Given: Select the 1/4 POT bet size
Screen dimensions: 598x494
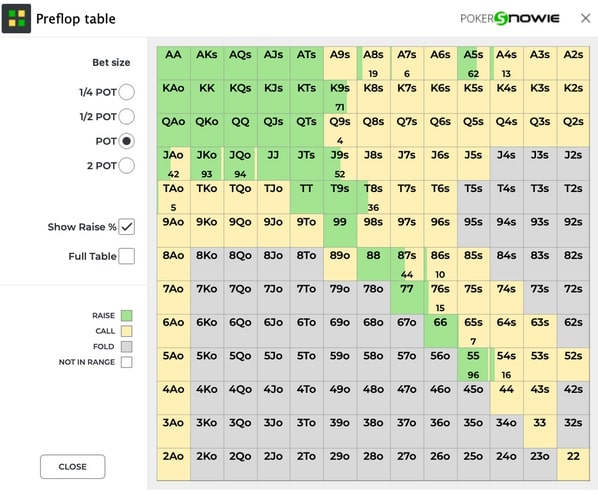Looking at the screenshot, I should click(x=127, y=92).
